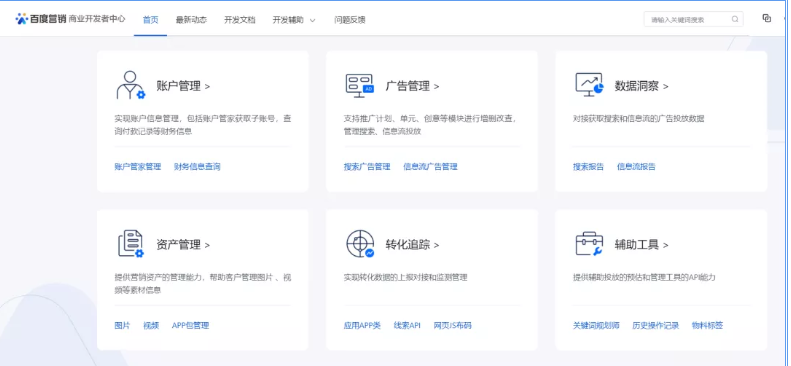Open the 最新动态 tab

pyautogui.click(x=191, y=20)
